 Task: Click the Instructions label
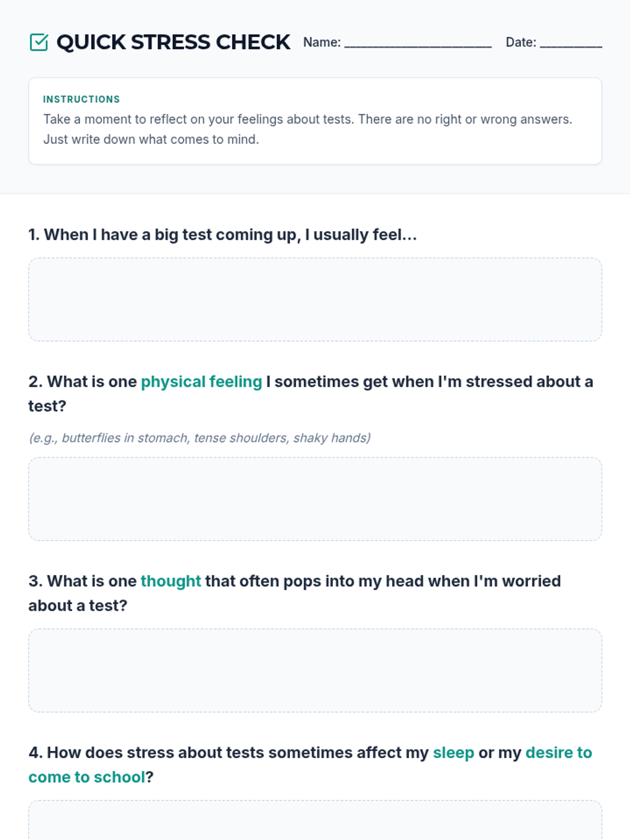81,99
